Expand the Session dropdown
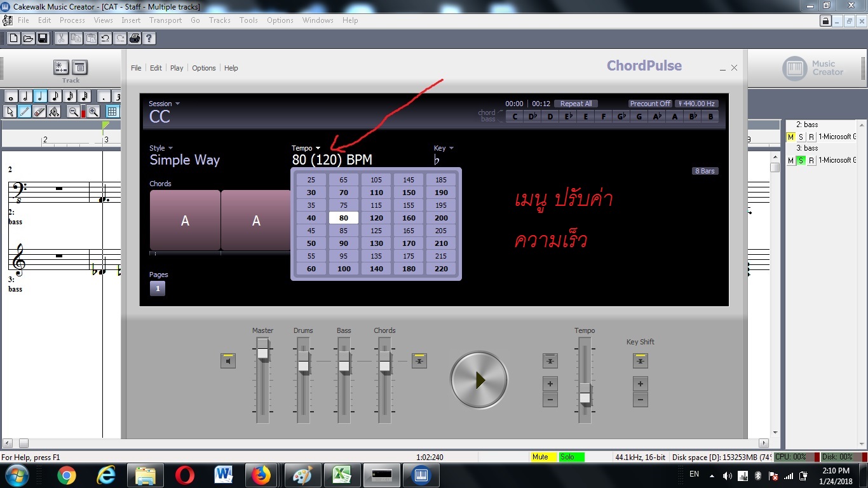 point(164,104)
